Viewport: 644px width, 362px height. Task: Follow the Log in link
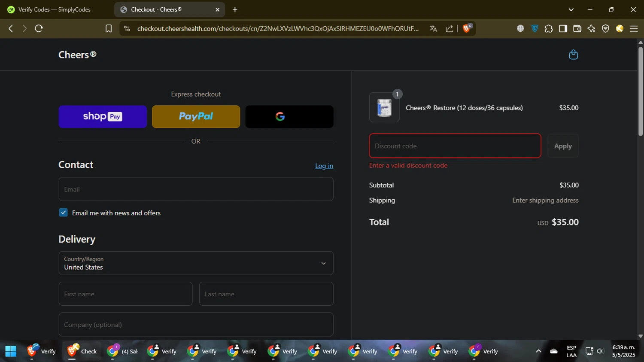(324, 166)
